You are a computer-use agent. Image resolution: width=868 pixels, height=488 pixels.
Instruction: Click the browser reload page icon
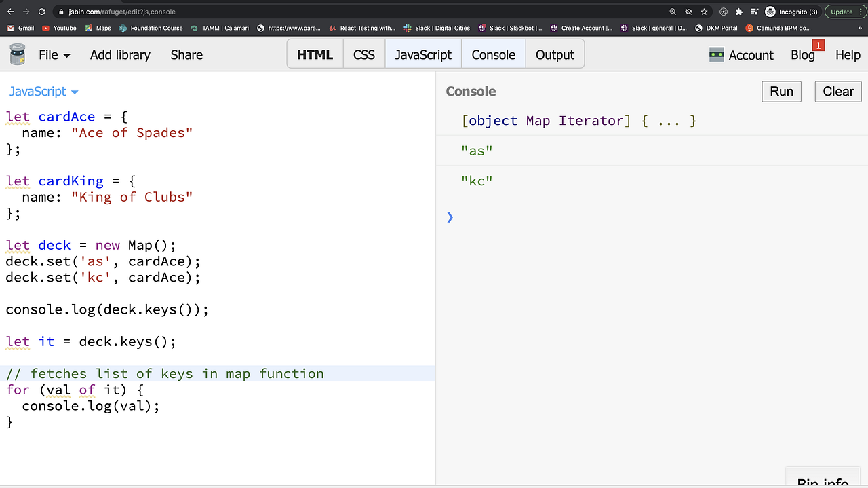42,12
